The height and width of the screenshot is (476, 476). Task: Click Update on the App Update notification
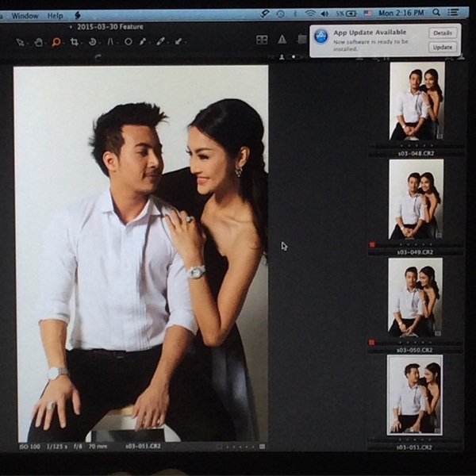(443, 47)
